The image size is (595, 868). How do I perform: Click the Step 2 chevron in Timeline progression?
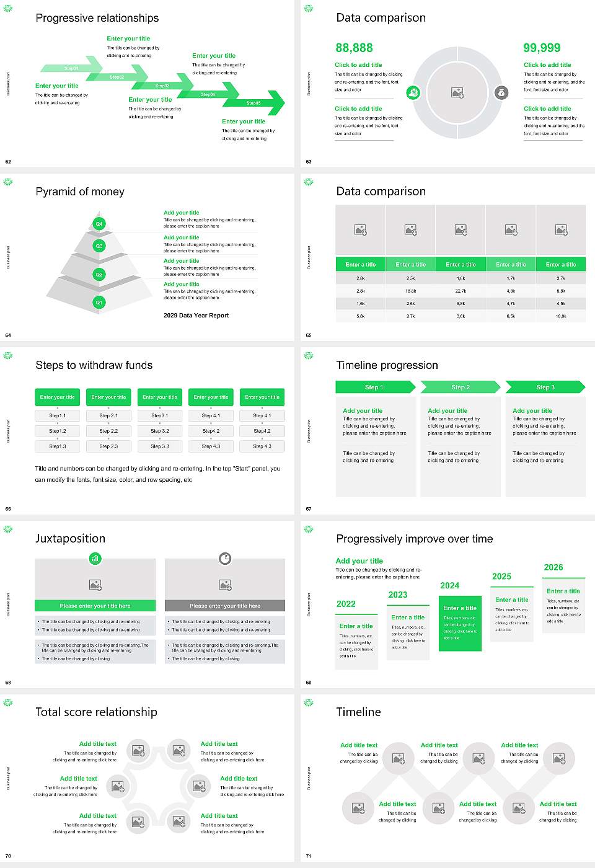tap(460, 387)
